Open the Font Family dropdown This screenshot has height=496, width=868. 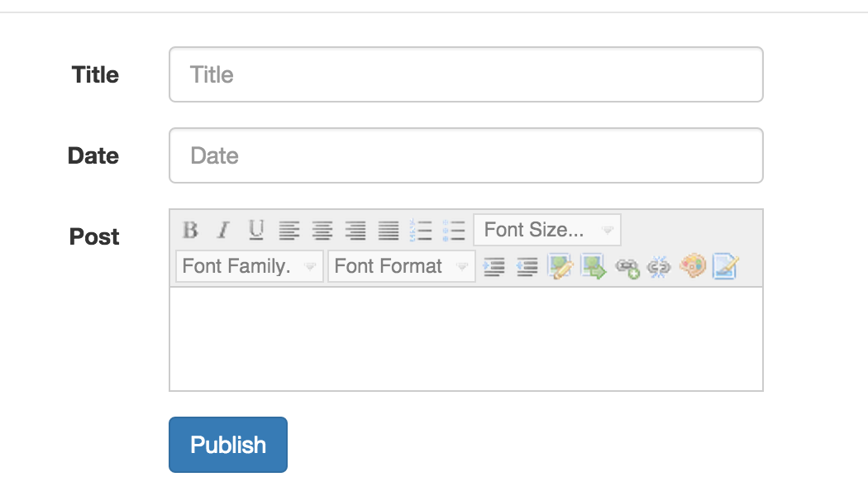point(249,266)
